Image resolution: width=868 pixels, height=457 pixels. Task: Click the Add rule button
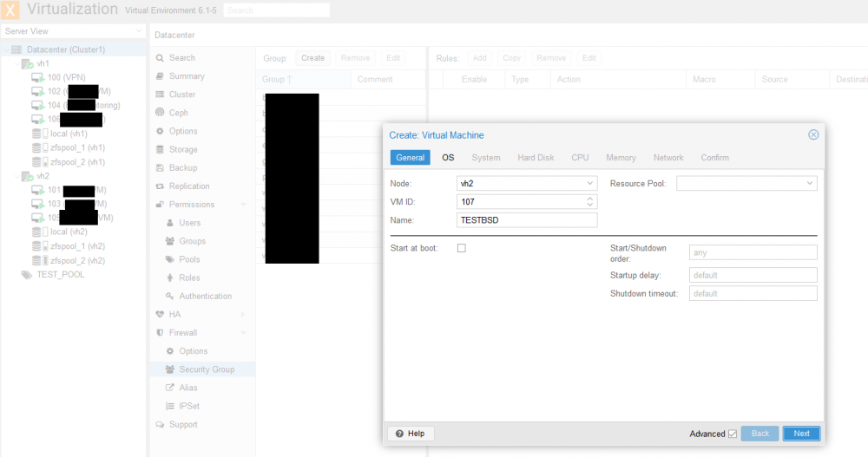coord(480,58)
